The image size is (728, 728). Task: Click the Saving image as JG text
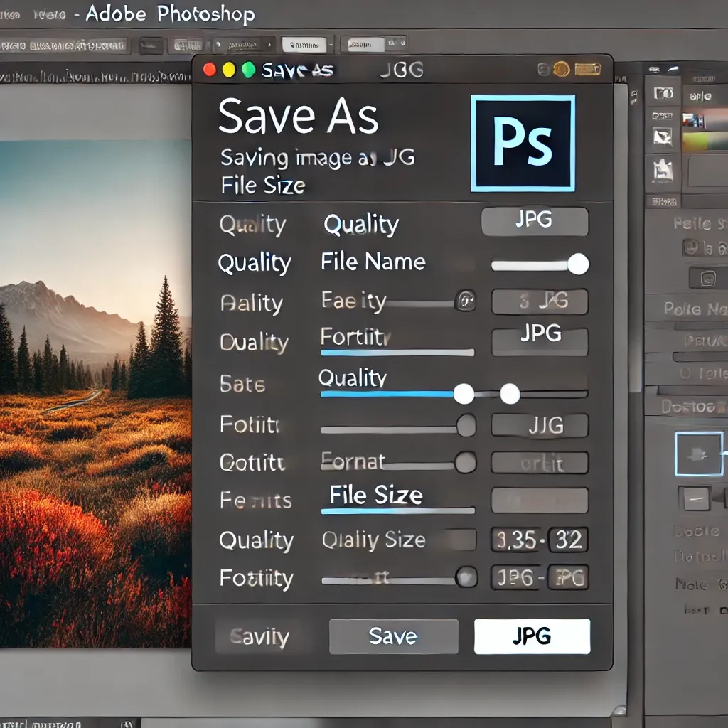pos(317,158)
